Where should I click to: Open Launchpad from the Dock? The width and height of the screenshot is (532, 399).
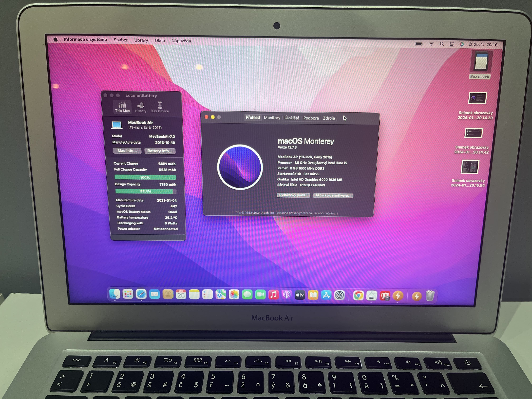pos(128,294)
